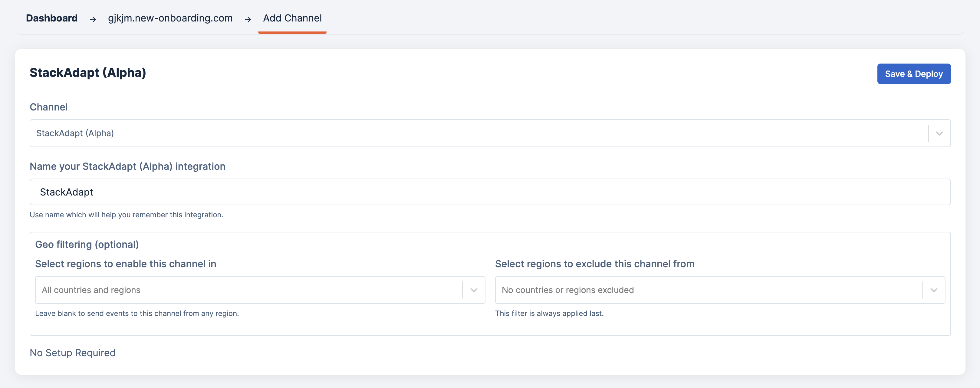Click the StackAdapt (Alpha) page heading
980x388 pixels.
click(x=88, y=73)
